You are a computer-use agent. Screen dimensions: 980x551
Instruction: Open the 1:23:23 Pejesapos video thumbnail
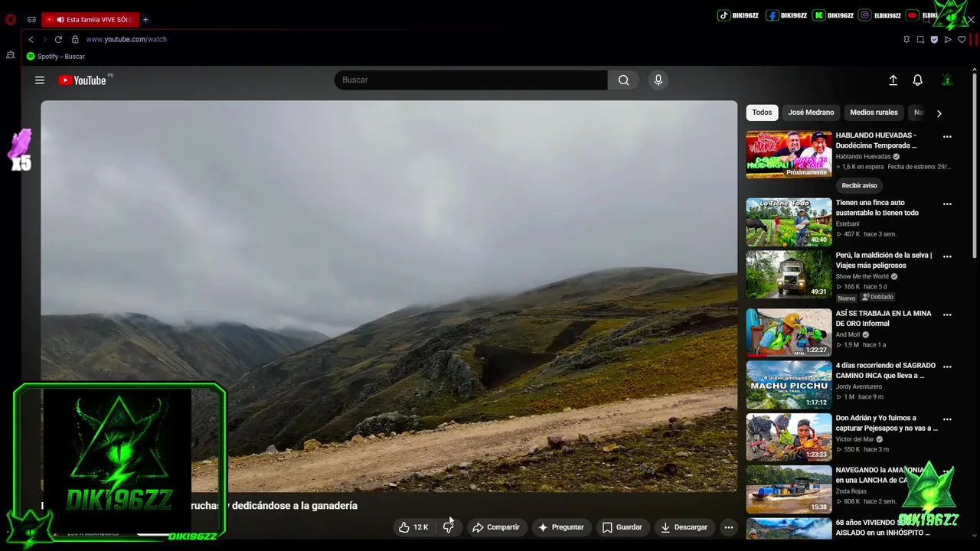(789, 437)
